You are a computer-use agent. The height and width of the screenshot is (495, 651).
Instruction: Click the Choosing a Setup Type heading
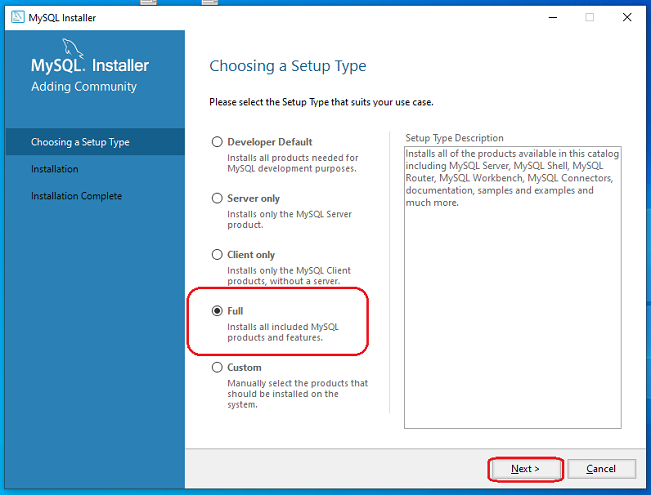click(x=288, y=66)
